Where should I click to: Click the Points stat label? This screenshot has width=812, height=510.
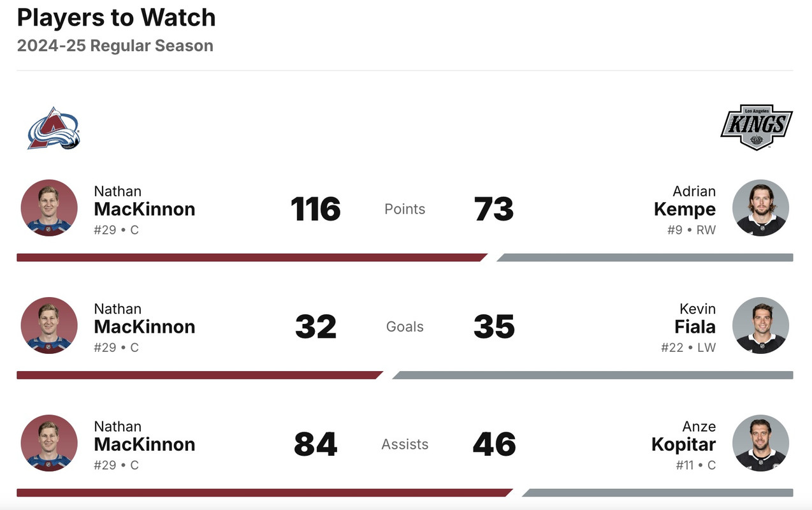tap(405, 209)
